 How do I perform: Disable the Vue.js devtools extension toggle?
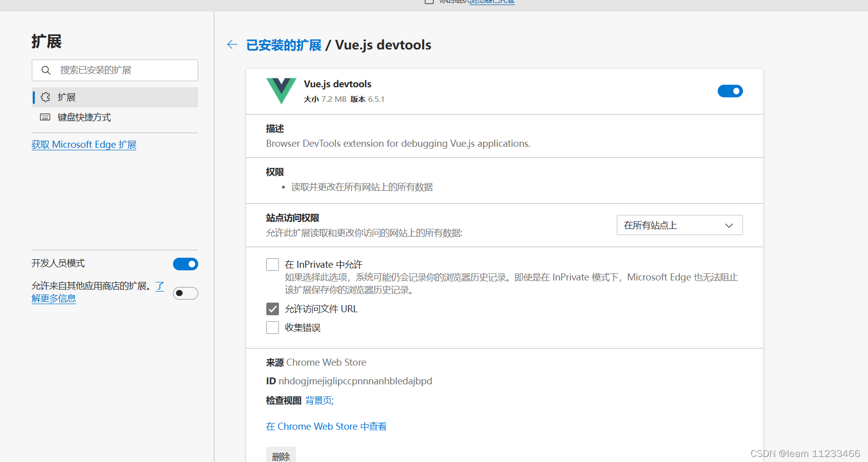pos(730,91)
